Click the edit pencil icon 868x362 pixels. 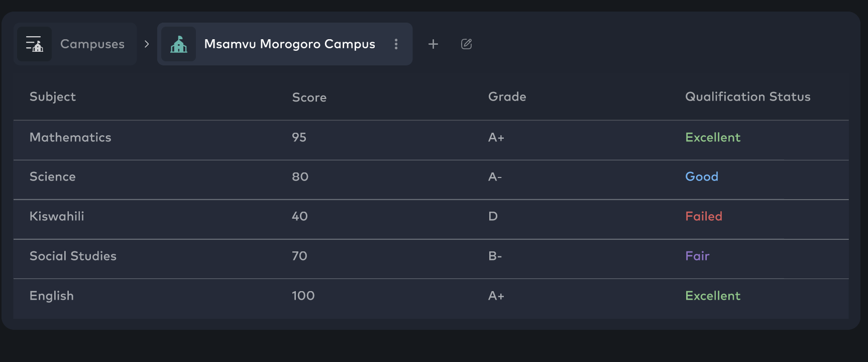466,44
